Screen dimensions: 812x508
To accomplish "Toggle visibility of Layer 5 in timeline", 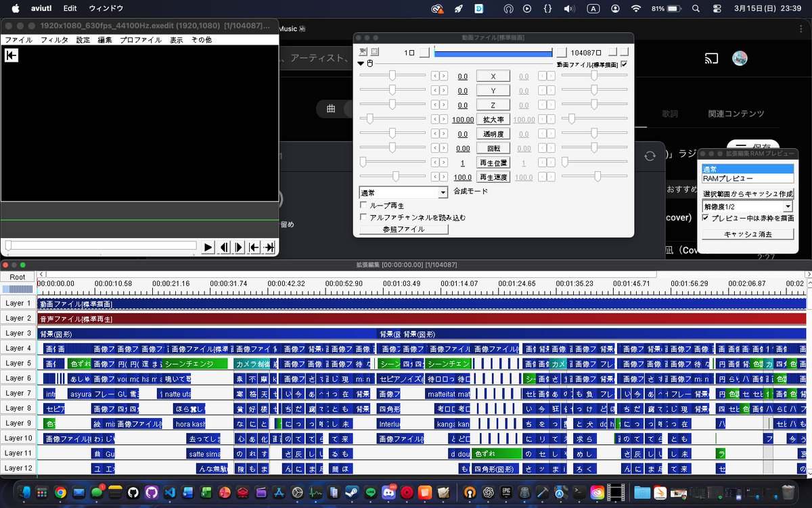I will tap(18, 363).
